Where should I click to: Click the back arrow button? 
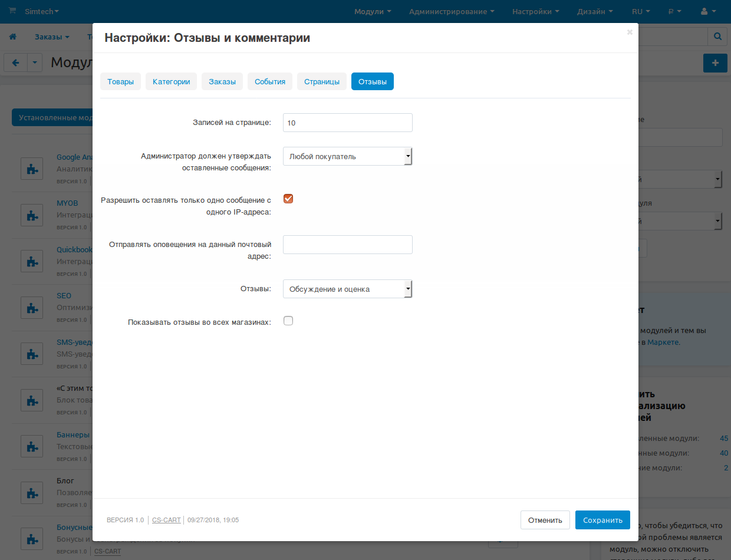pyautogui.click(x=16, y=63)
